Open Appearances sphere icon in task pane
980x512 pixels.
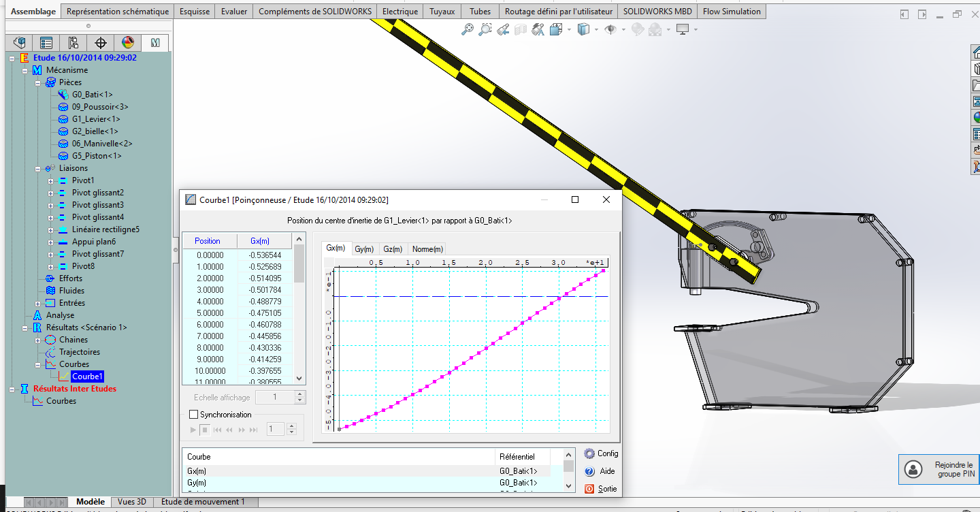(x=975, y=117)
